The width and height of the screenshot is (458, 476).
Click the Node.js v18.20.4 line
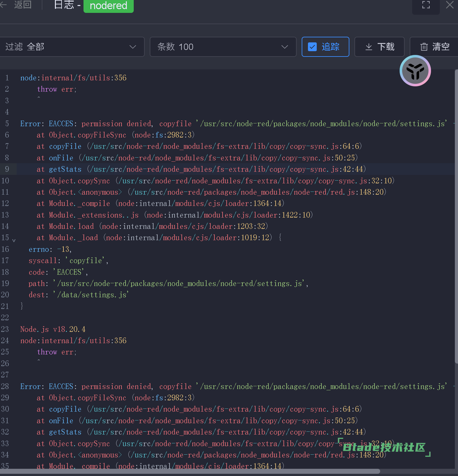point(53,329)
